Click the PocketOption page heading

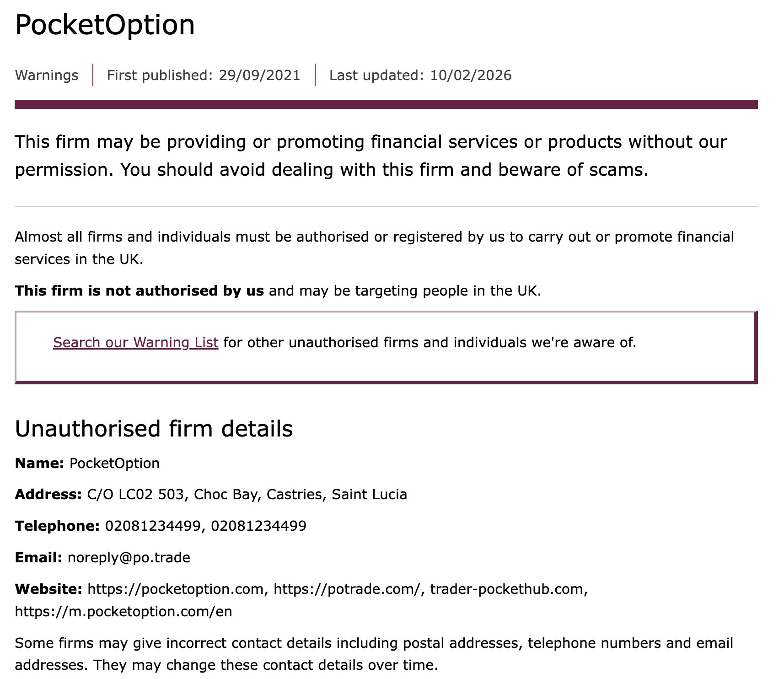click(x=105, y=24)
